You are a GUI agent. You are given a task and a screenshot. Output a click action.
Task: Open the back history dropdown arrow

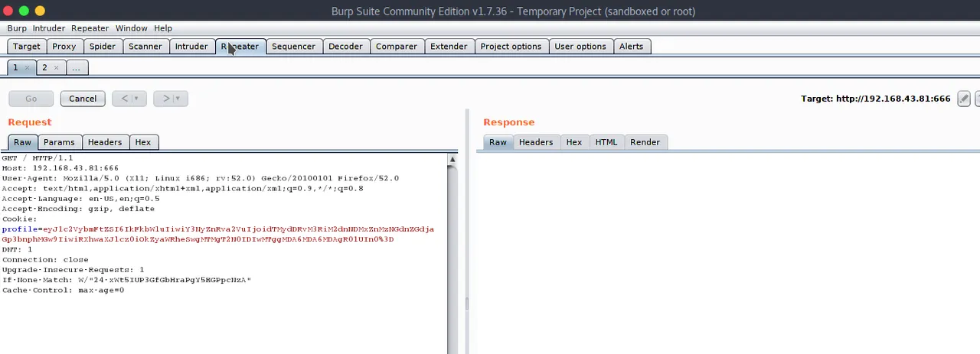[x=138, y=99]
